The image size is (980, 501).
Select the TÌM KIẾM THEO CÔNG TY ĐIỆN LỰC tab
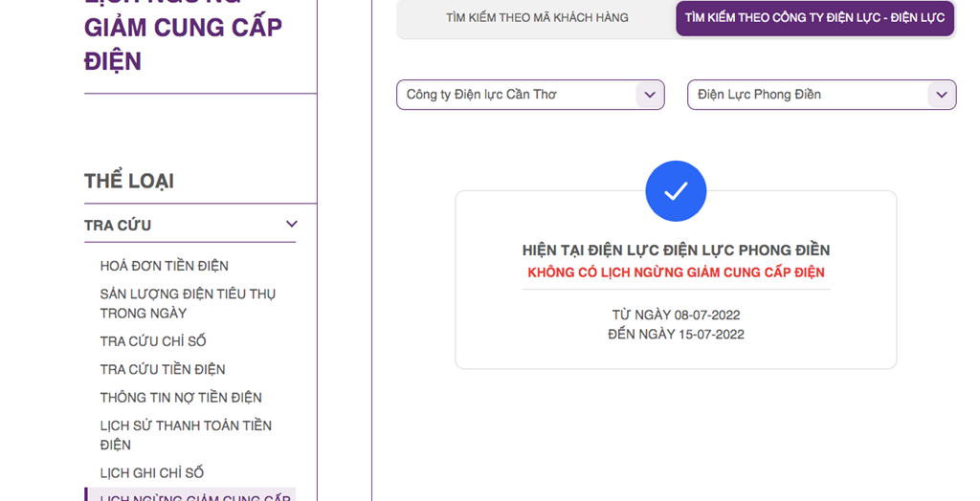point(814,18)
